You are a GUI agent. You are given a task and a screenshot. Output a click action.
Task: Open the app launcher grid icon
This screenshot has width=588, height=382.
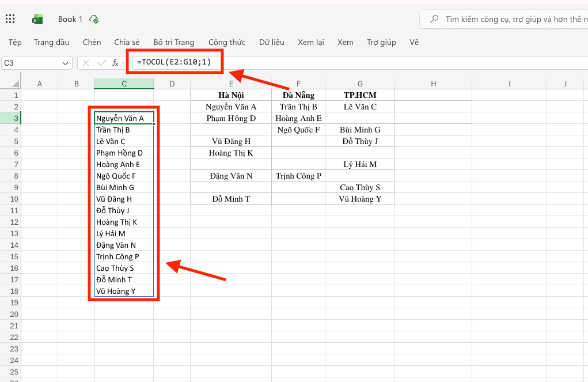(10, 19)
